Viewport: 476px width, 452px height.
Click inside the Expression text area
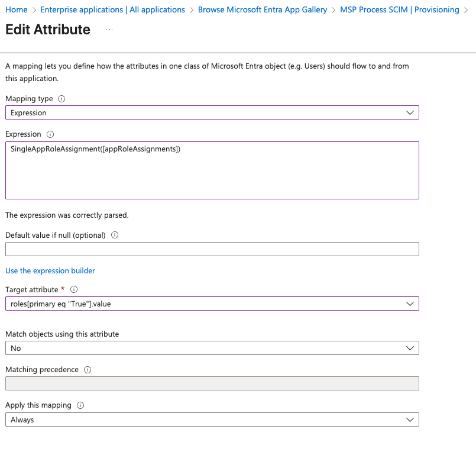pos(212,172)
